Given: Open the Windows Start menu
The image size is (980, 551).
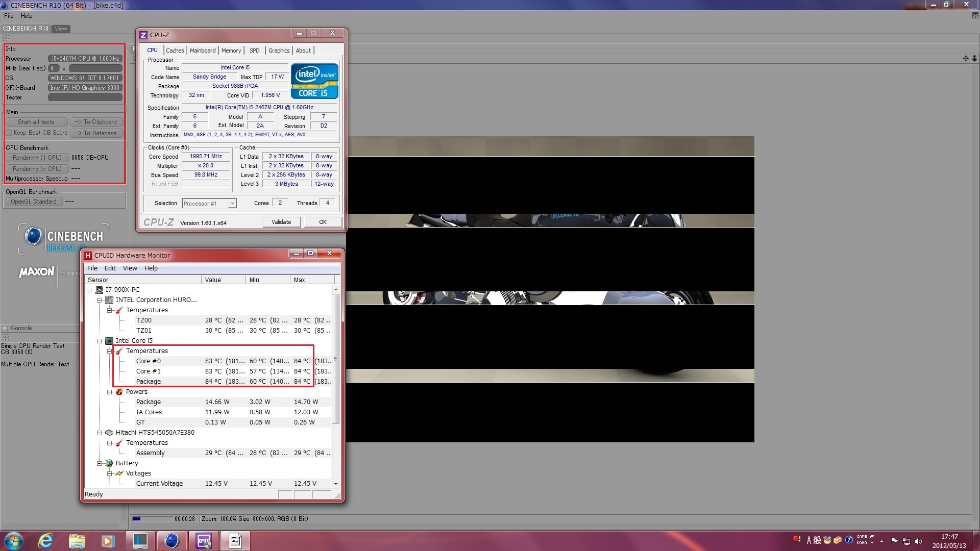Looking at the screenshot, I should tap(14, 541).
